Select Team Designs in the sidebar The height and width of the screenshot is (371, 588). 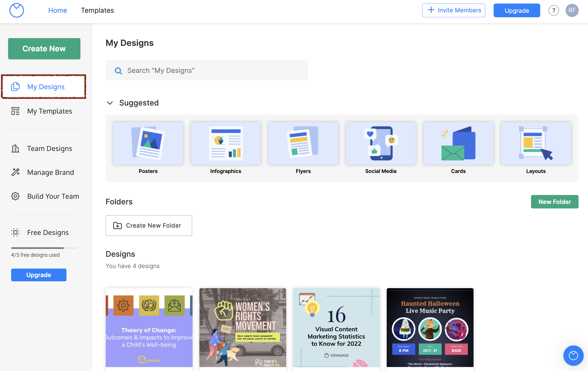50,148
